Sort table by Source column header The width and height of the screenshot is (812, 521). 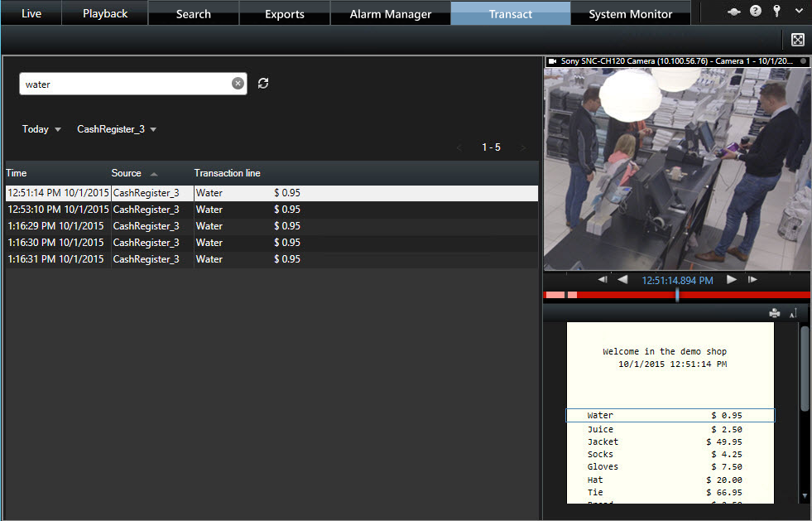(127, 173)
